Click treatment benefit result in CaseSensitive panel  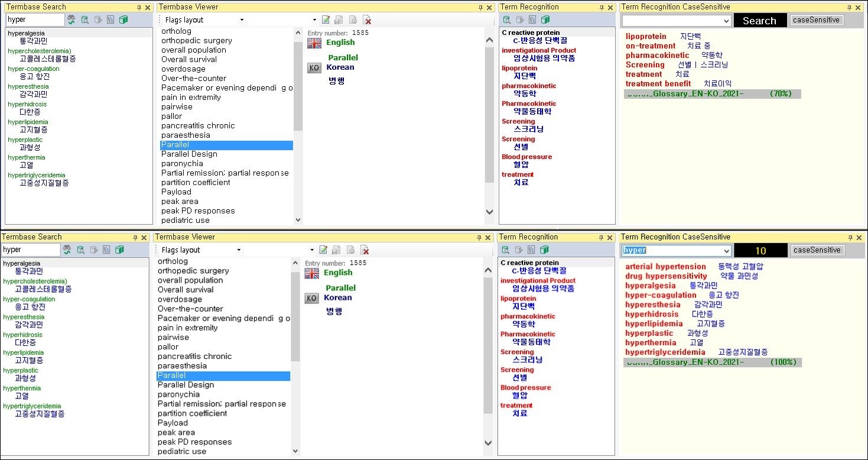[x=658, y=84]
